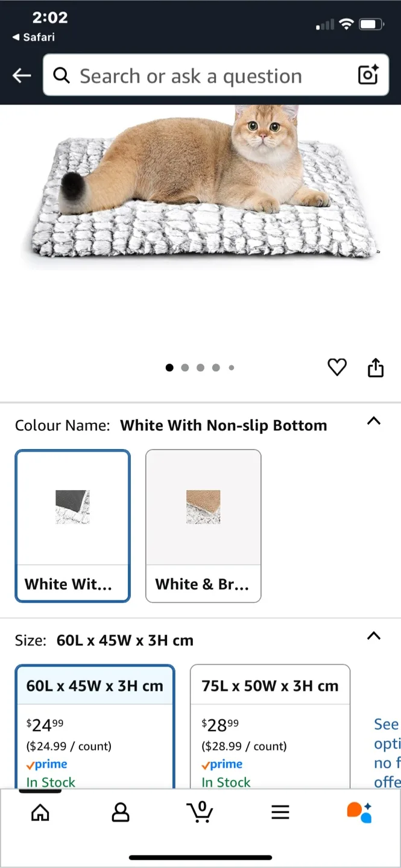
Task: Tap the cat mat product image
Action: click(200, 187)
